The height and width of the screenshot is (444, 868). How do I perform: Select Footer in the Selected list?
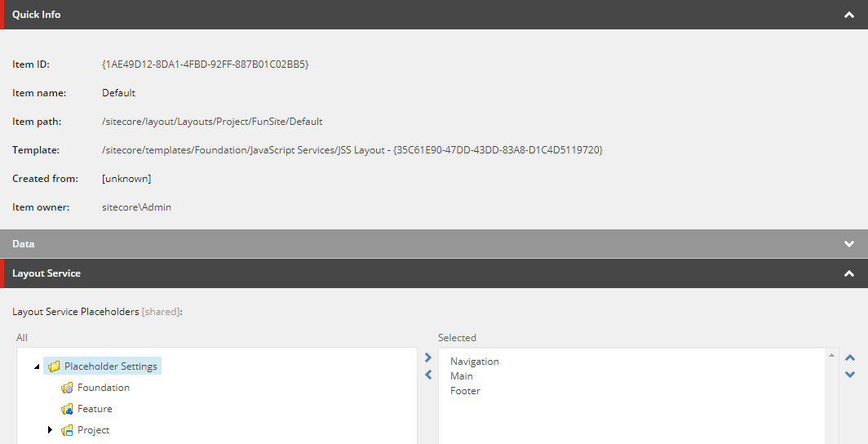[465, 391]
